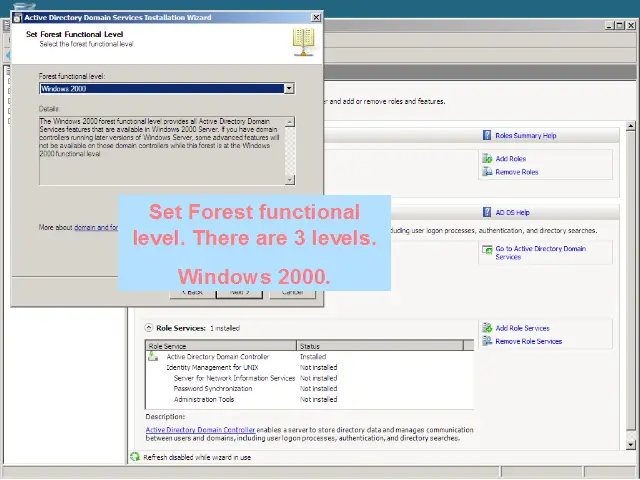Click the Installed status cell

pyautogui.click(x=313, y=357)
